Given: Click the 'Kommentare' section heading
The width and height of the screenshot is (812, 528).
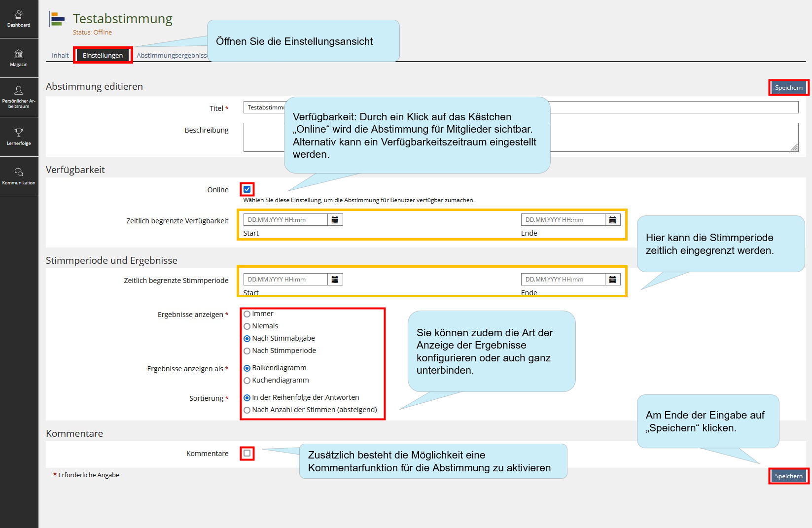Looking at the screenshot, I should pos(74,433).
